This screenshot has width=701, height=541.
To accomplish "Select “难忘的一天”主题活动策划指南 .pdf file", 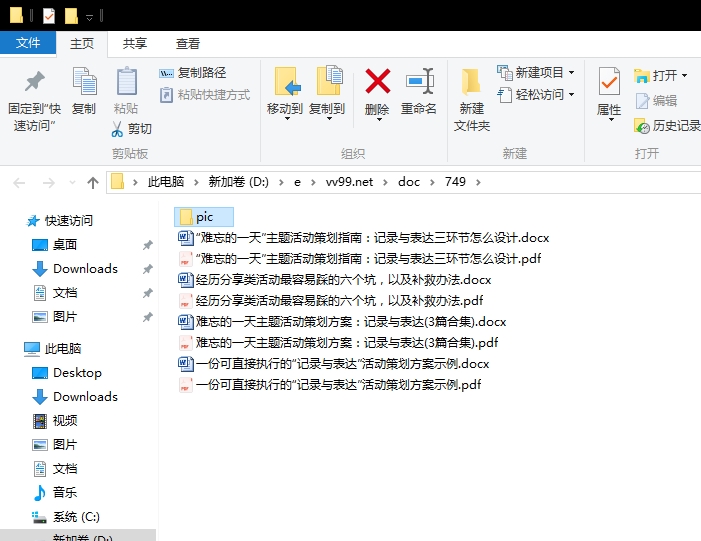I will tap(359, 258).
